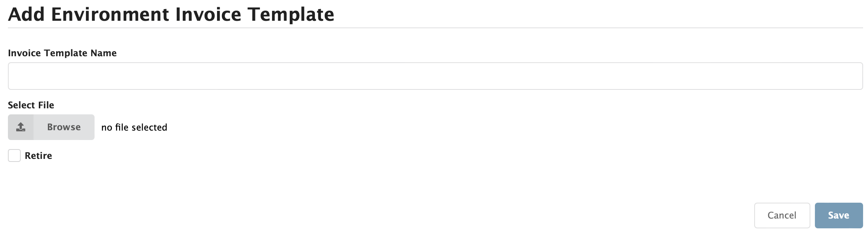Save the new invoice template
This screenshot has width=868, height=234.
838,215
